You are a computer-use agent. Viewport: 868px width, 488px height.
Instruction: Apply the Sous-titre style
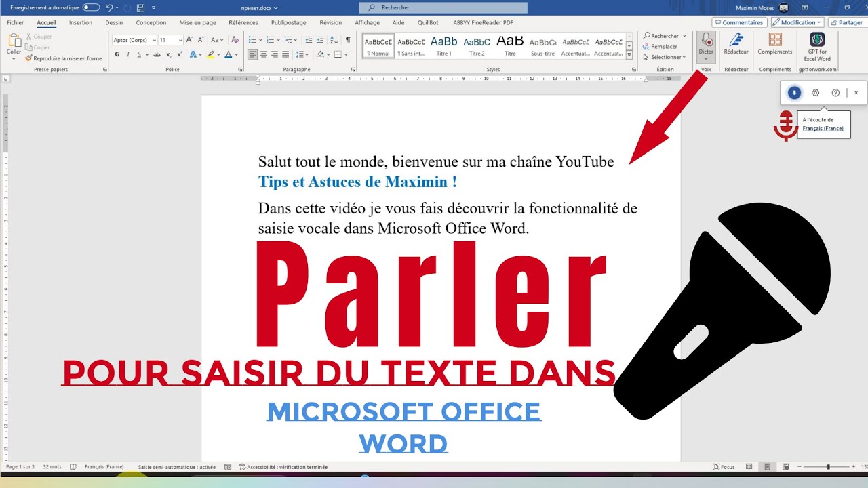tap(542, 45)
